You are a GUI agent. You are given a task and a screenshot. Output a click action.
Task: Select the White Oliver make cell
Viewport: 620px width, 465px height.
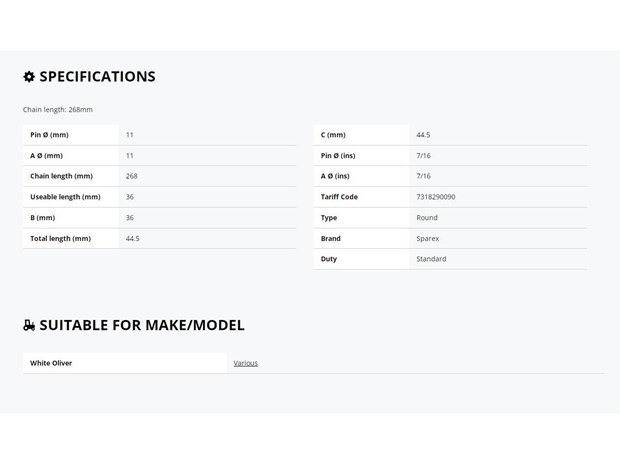[x=125, y=363]
